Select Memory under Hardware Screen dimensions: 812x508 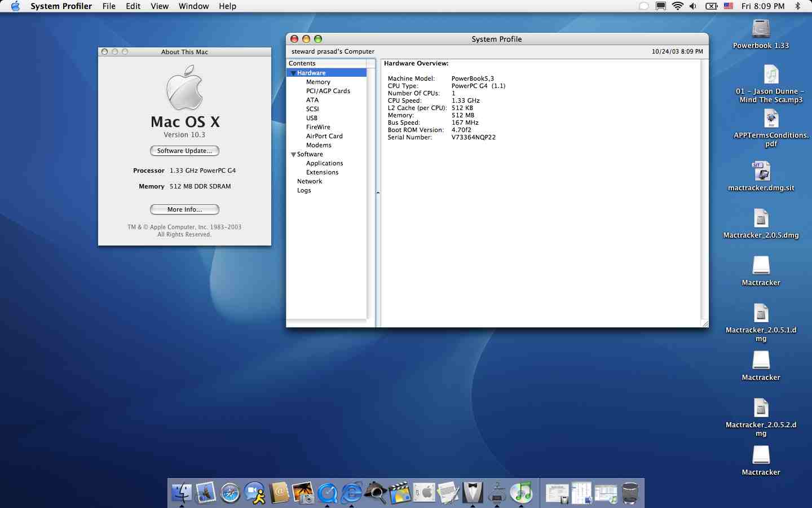click(x=318, y=82)
